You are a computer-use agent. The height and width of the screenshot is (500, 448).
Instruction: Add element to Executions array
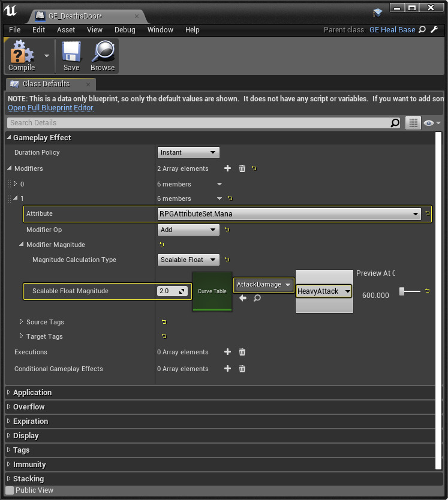(x=227, y=352)
